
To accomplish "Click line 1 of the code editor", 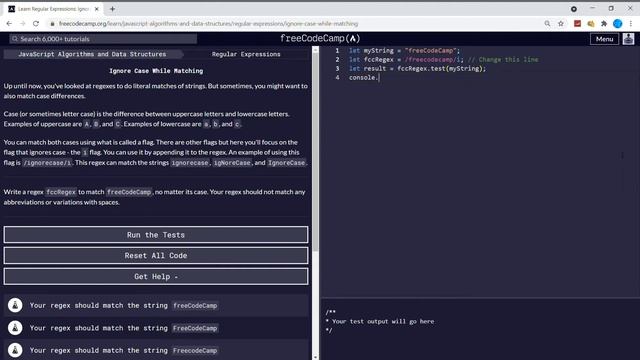I will pyautogui.click(x=404, y=51).
